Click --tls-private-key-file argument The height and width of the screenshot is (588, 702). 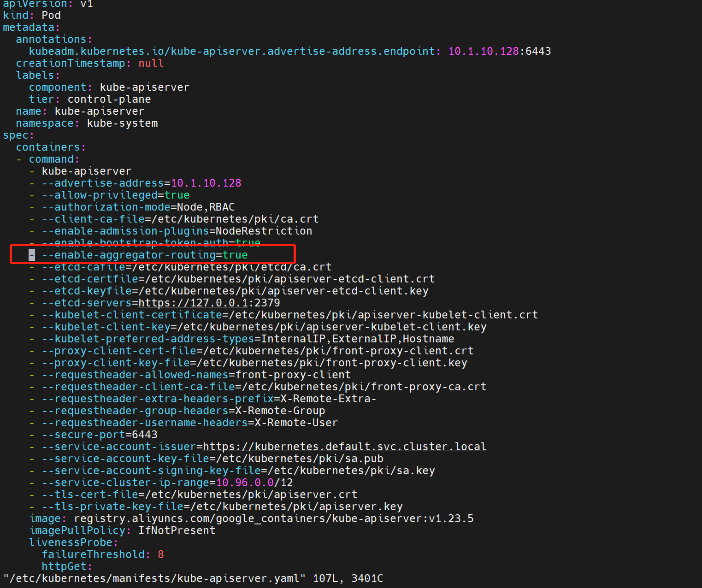coord(222,506)
